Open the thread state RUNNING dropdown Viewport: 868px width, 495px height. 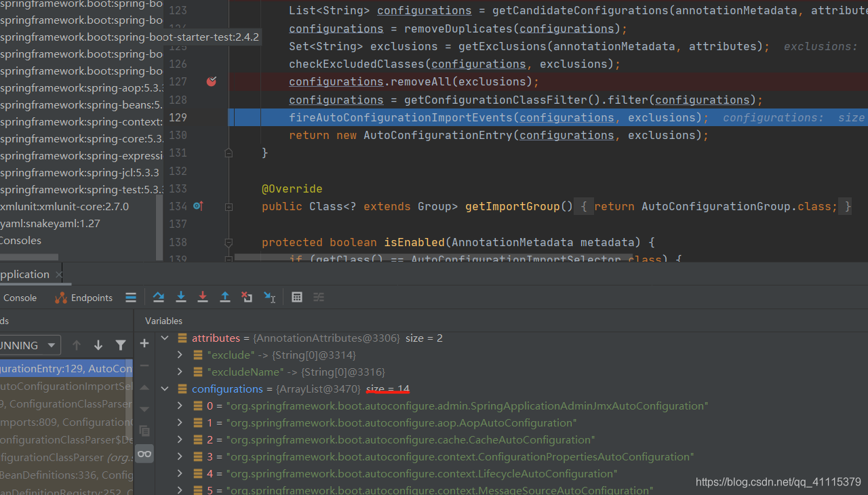click(31, 345)
